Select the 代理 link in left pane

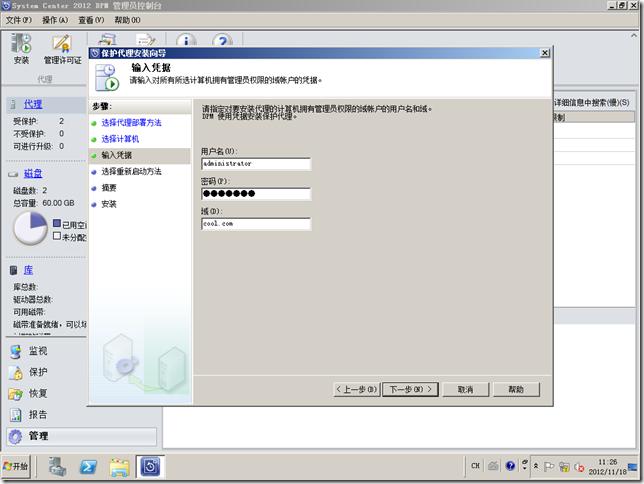point(33,104)
